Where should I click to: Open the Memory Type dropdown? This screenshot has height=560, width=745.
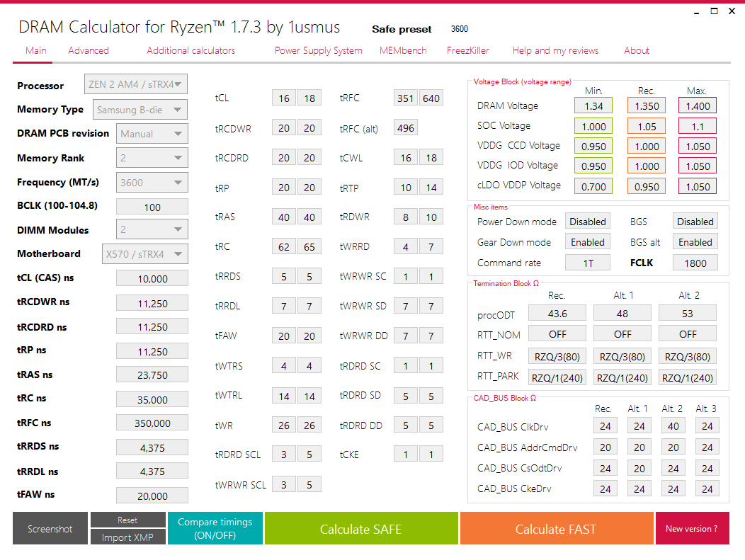pos(140,110)
